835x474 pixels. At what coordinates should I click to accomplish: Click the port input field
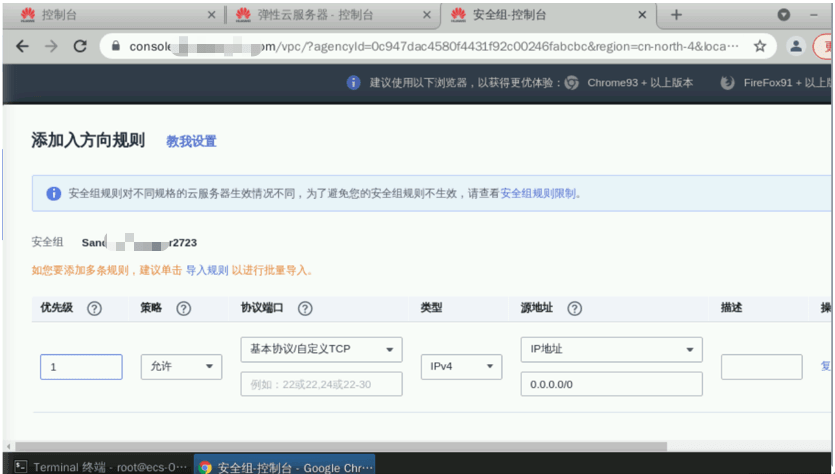(321, 384)
